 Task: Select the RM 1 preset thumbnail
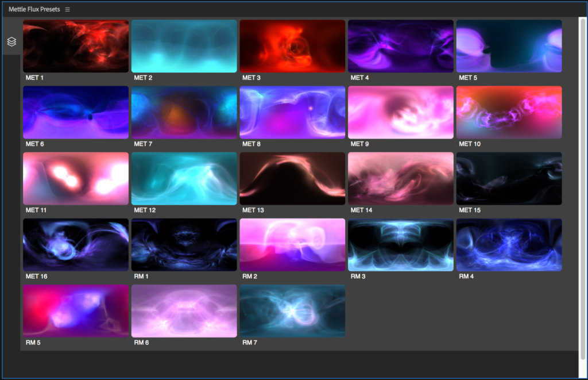click(x=184, y=244)
